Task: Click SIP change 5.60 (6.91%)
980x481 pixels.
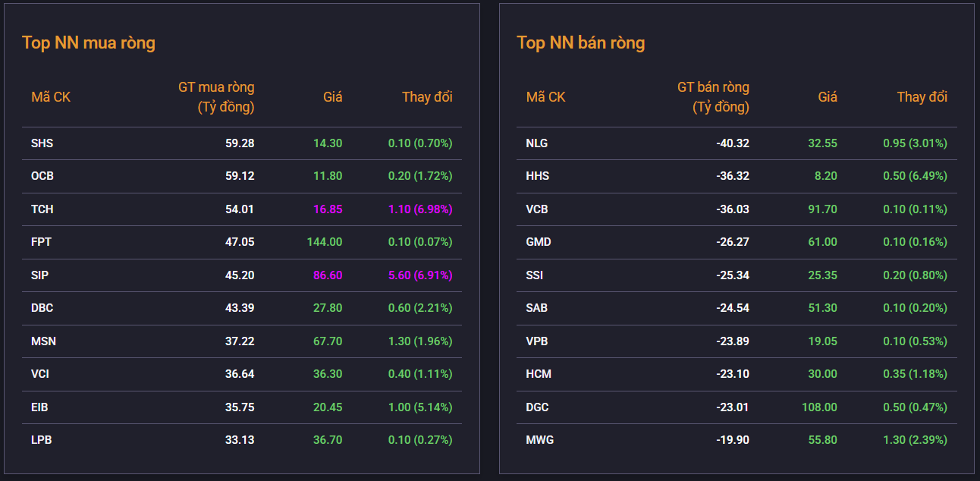Action: [x=420, y=275]
